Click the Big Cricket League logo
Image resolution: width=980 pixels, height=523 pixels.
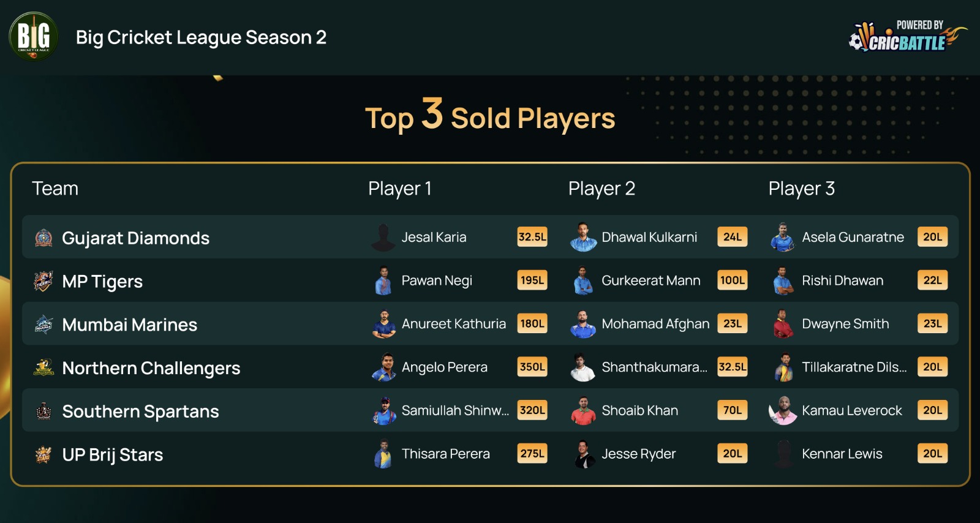[x=34, y=37]
